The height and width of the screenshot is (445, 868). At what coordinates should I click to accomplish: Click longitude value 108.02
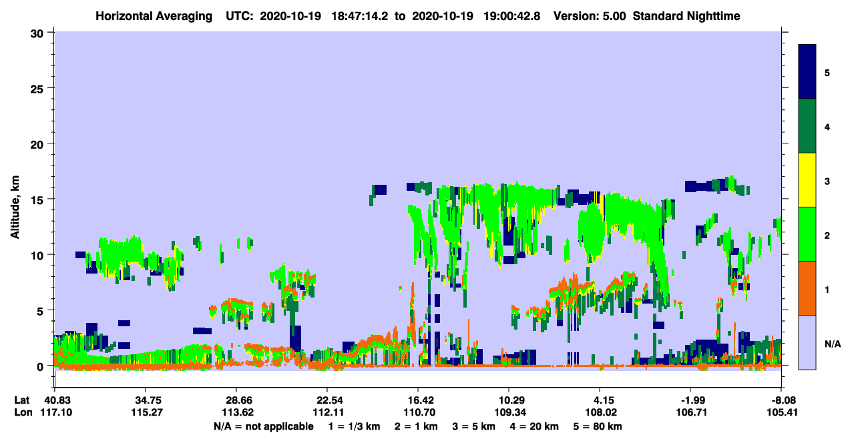point(600,412)
